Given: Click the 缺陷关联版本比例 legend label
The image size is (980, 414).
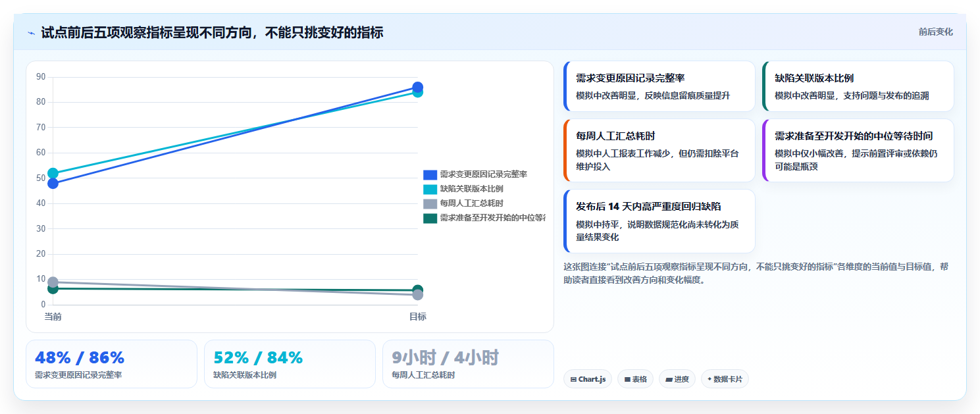Looking at the screenshot, I should 472,189.
